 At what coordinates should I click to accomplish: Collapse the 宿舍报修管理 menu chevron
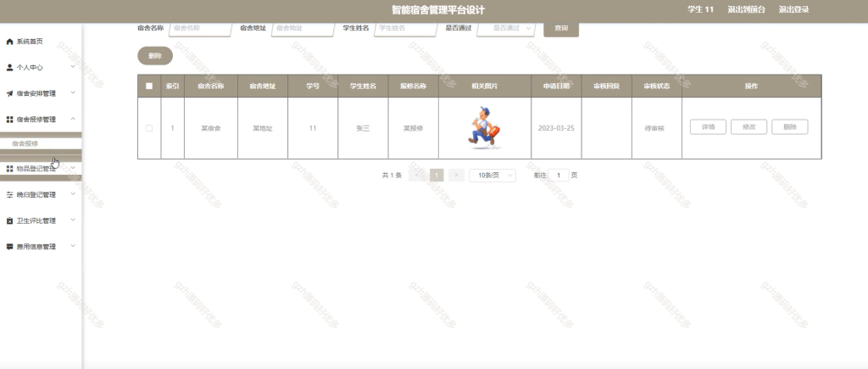coord(73,119)
